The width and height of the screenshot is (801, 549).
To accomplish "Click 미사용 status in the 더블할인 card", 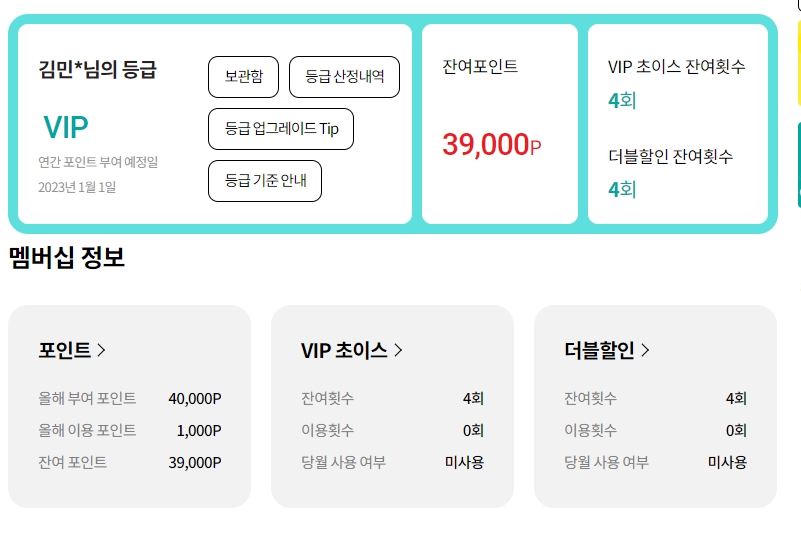I will (x=727, y=463).
